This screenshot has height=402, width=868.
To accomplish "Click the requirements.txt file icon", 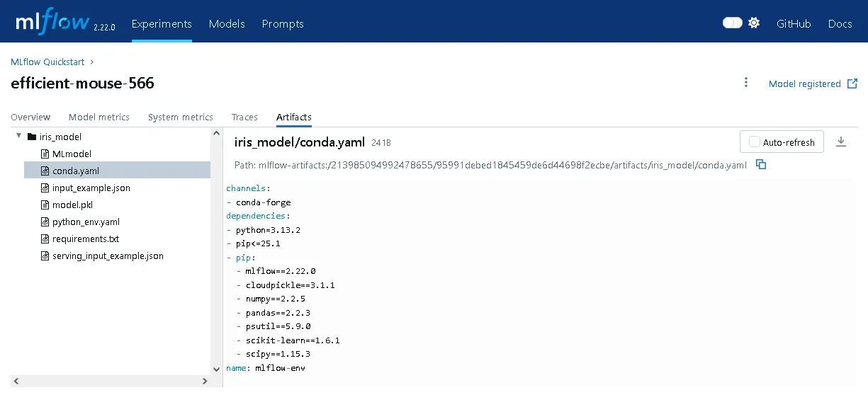I will 45,239.
